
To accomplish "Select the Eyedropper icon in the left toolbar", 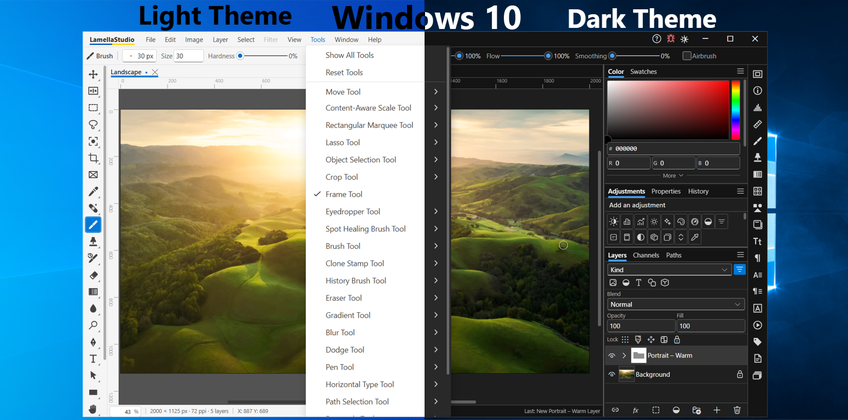I will tap(93, 191).
